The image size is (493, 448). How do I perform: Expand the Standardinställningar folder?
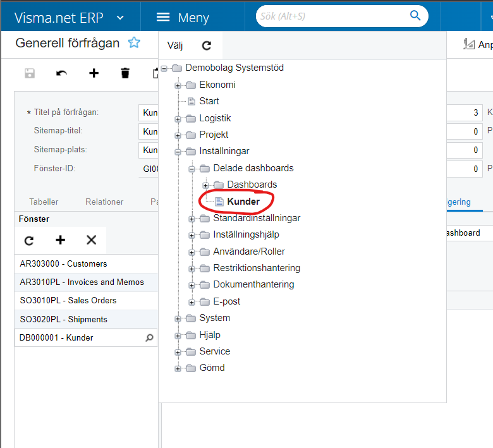click(x=192, y=219)
